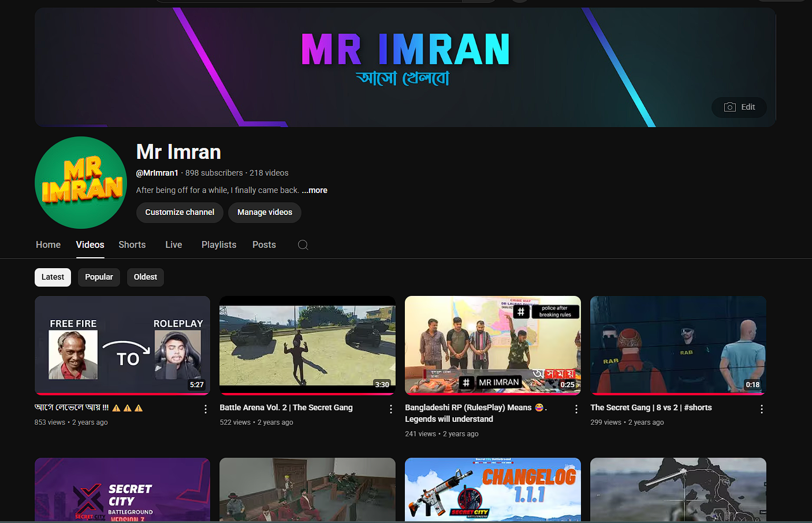Open more options for Battle Arena Vol. 2 video
Screen dimensions: 812x523
click(391, 409)
